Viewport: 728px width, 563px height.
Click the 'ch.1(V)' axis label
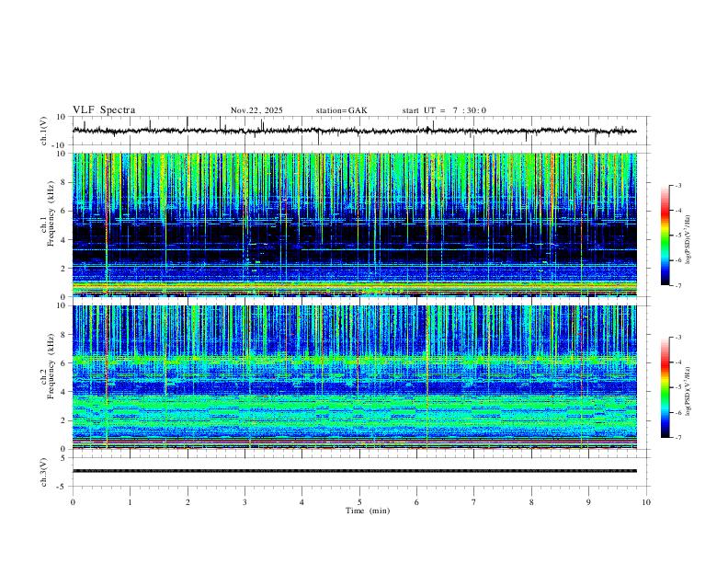[x=44, y=131]
